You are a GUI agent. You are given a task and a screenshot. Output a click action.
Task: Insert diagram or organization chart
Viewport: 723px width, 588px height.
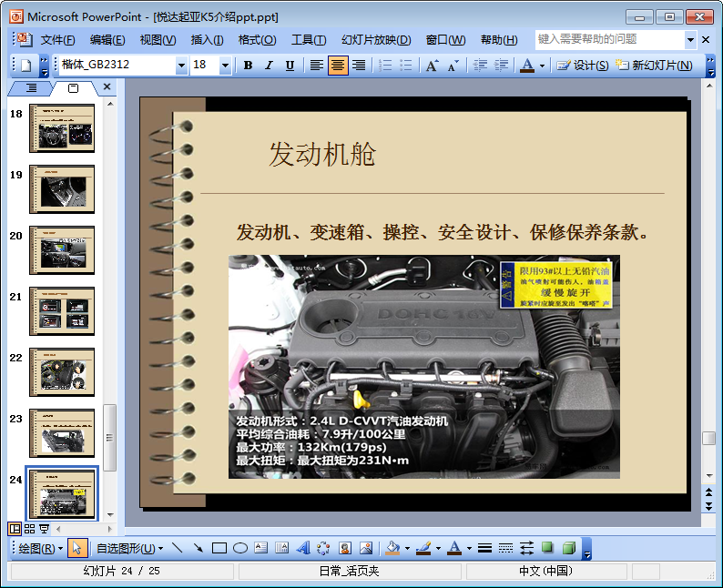pyautogui.click(x=323, y=548)
